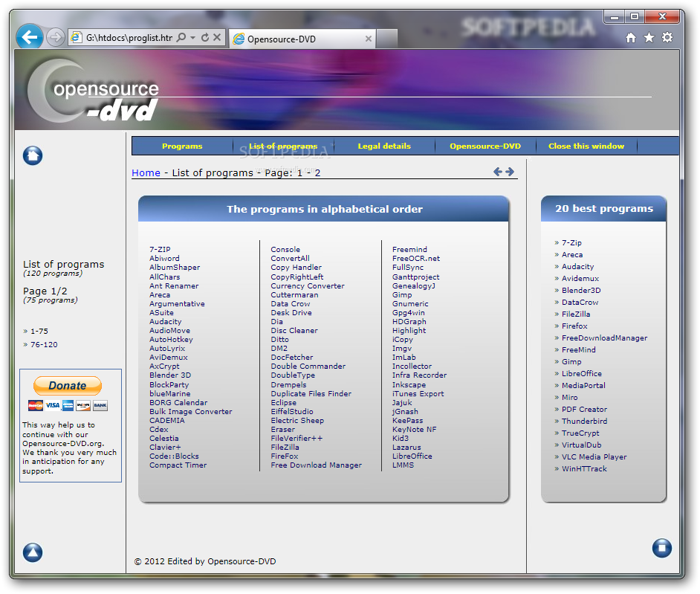Open VLC Media Player in best programs

tap(594, 456)
